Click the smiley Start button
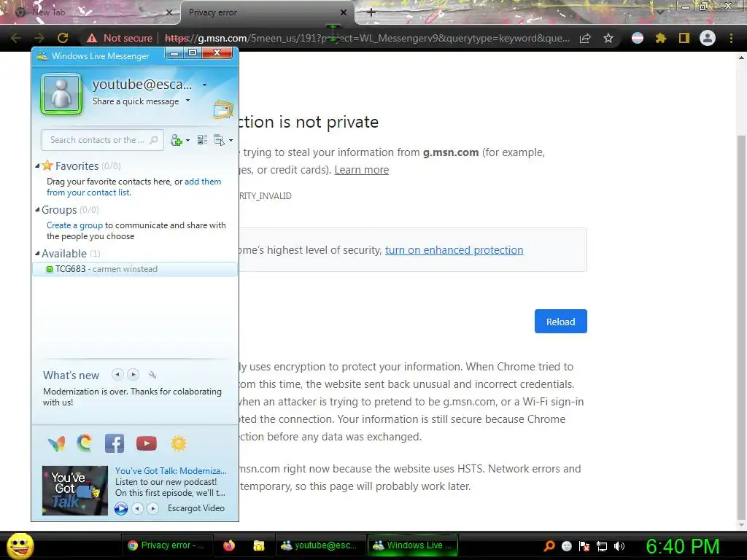The width and height of the screenshot is (747, 560). [x=20, y=545]
